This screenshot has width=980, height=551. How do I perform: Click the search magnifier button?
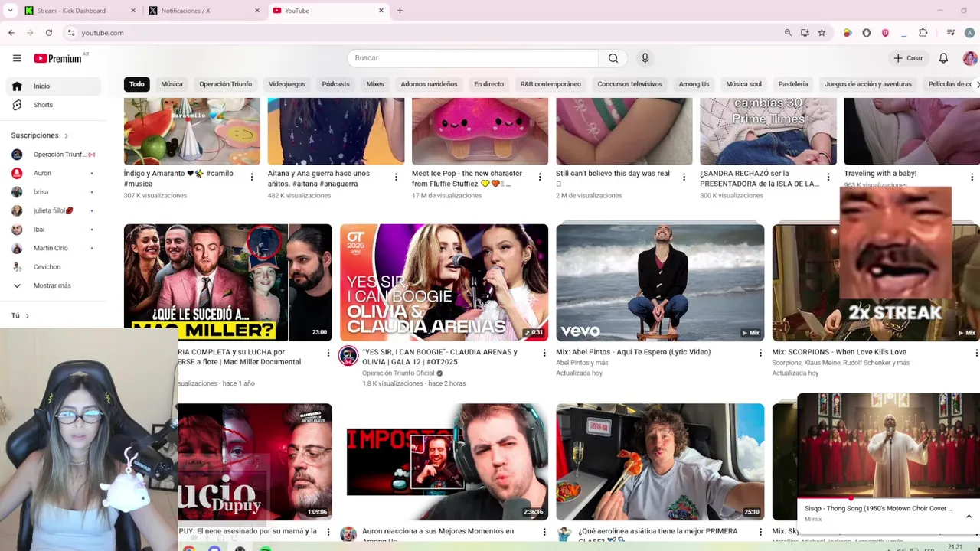click(613, 58)
